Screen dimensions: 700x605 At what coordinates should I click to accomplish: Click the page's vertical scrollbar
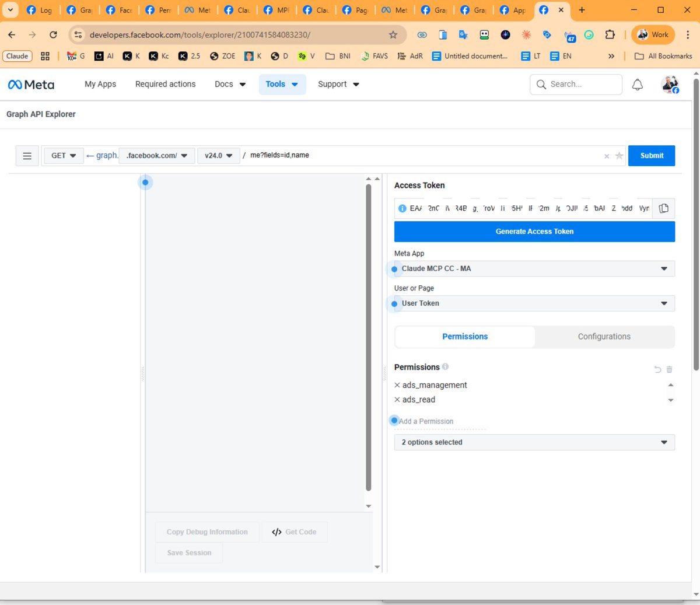click(696, 225)
